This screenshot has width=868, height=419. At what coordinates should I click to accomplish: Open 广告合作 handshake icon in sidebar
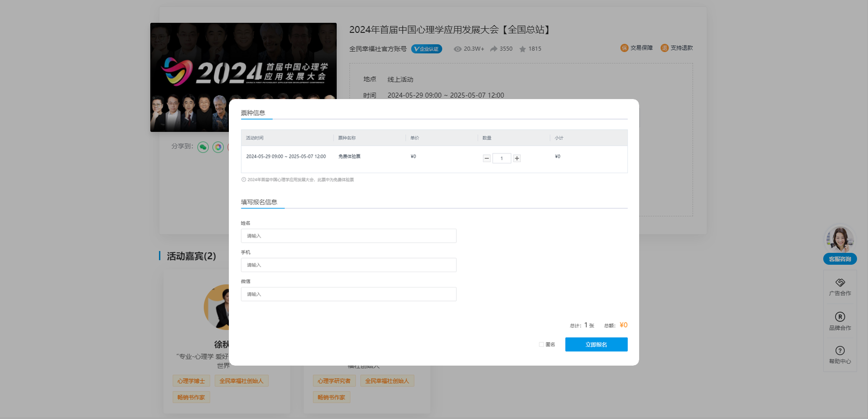[840, 283]
